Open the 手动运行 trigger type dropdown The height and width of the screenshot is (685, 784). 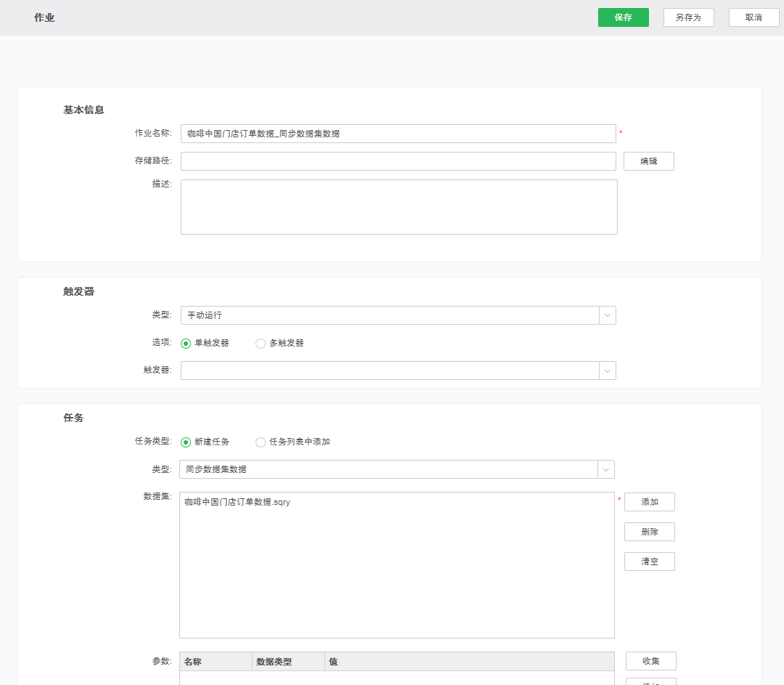coord(398,315)
